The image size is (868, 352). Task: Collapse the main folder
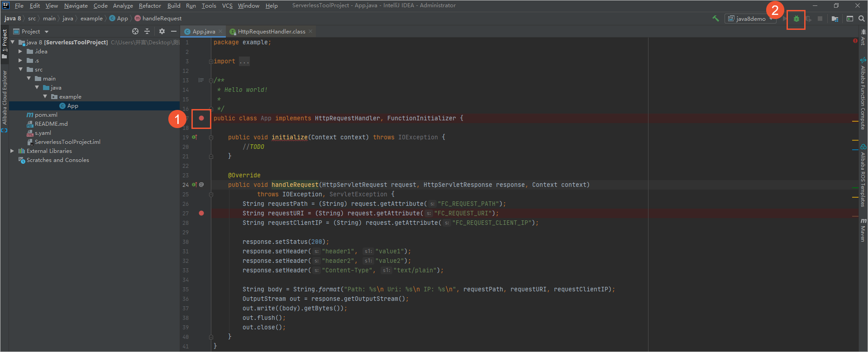pyautogui.click(x=29, y=78)
